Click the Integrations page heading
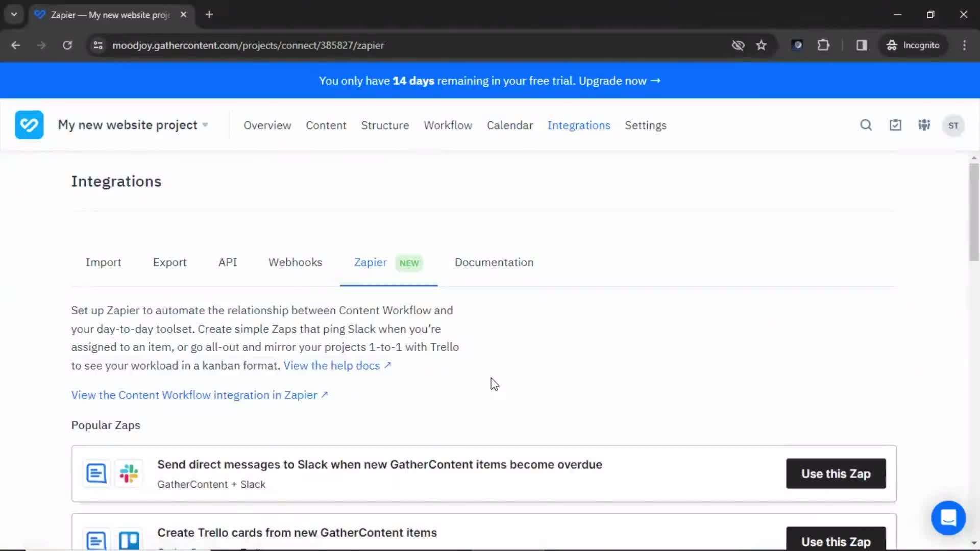This screenshot has width=980, height=551. (116, 182)
